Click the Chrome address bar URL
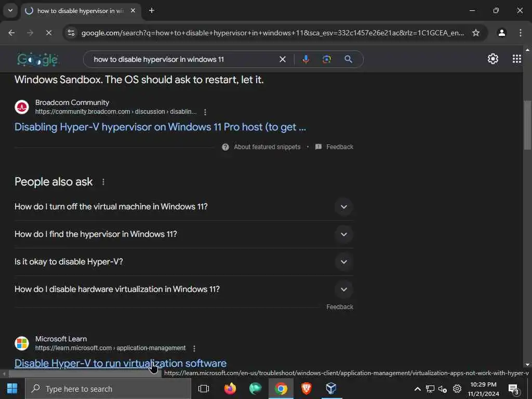532x399 pixels. point(272,33)
